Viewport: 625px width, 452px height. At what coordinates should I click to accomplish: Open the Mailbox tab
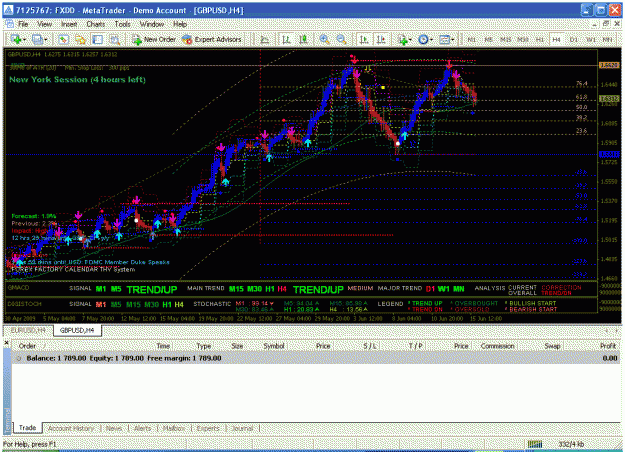[x=174, y=428]
